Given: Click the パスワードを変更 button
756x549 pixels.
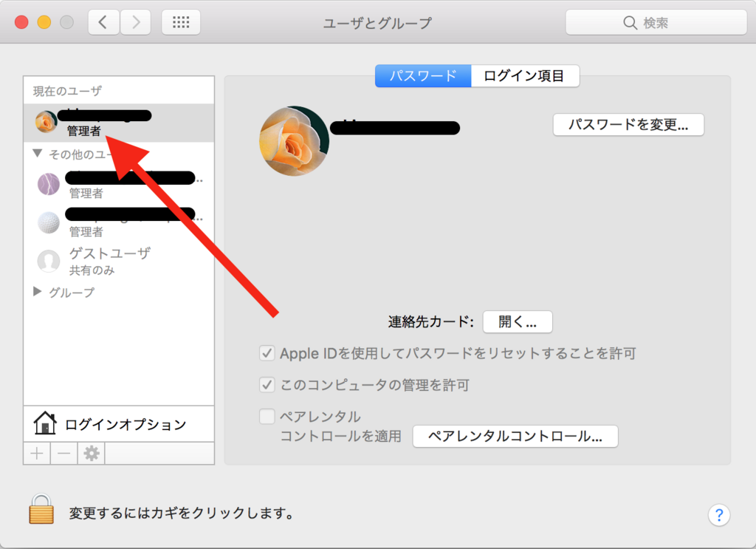Looking at the screenshot, I should (x=628, y=125).
